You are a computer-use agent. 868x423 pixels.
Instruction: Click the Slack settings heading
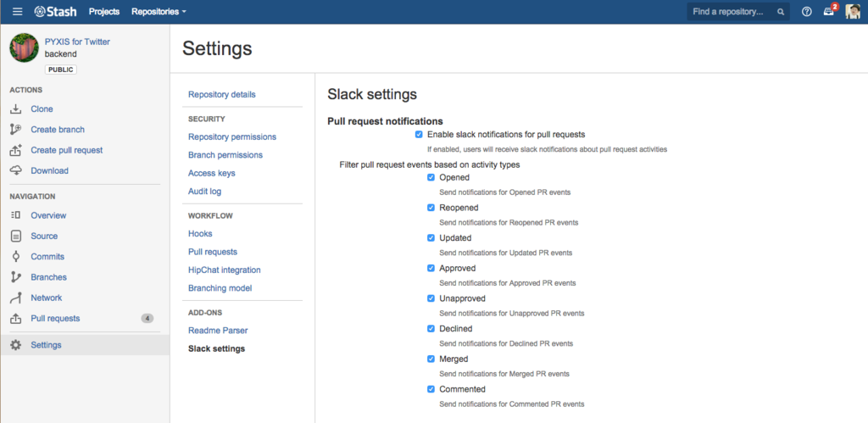pyautogui.click(x=372, y=95)
